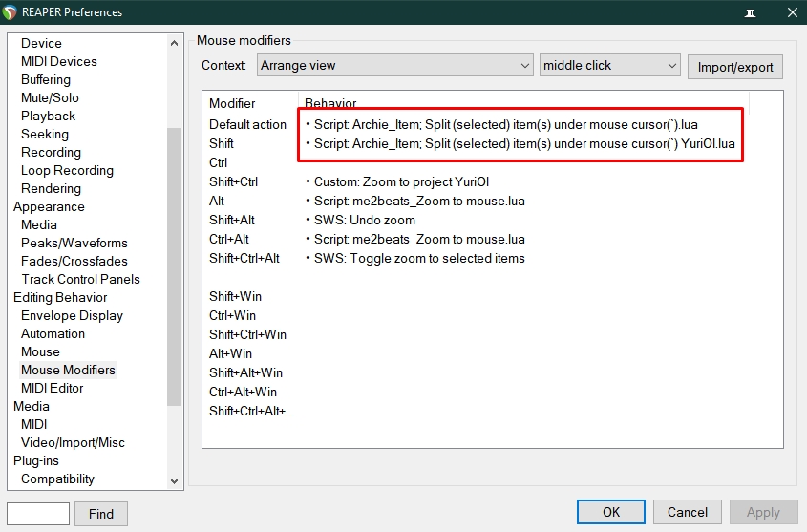Select MIDI under the Media category
This screenshot has width=807, height=532.
pos(33,424)
